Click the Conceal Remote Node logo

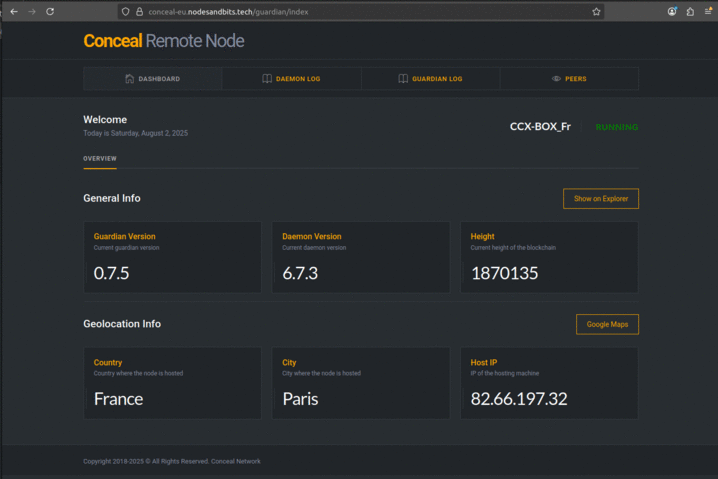point(163,41)
